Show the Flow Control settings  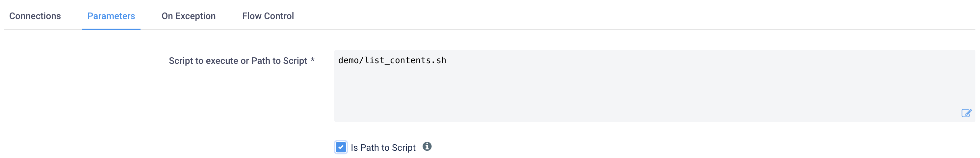268,16
